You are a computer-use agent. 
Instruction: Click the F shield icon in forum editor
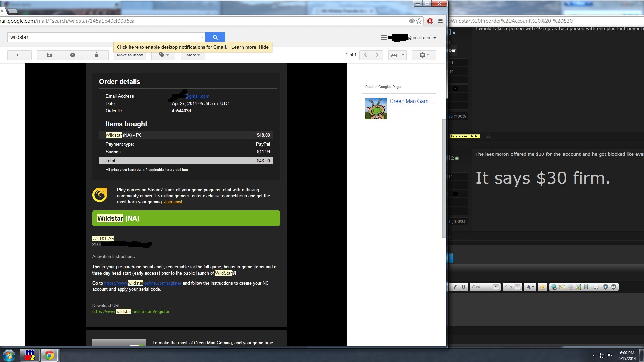click(606, 287)
